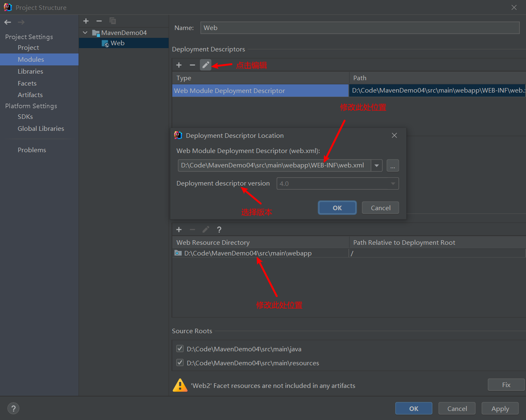Click the web.xml path text field
The image size is (526, 420).
click(x=274, y=165)
